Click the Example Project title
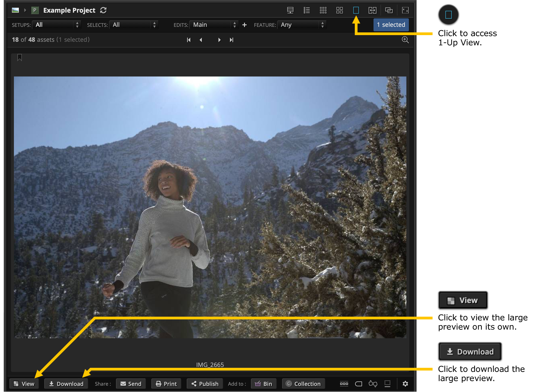 click(69, 10)
